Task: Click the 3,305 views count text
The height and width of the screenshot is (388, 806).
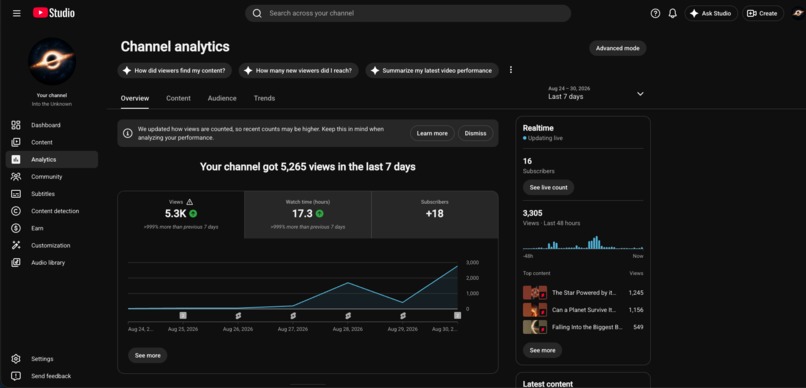Action: coord(533,213)
